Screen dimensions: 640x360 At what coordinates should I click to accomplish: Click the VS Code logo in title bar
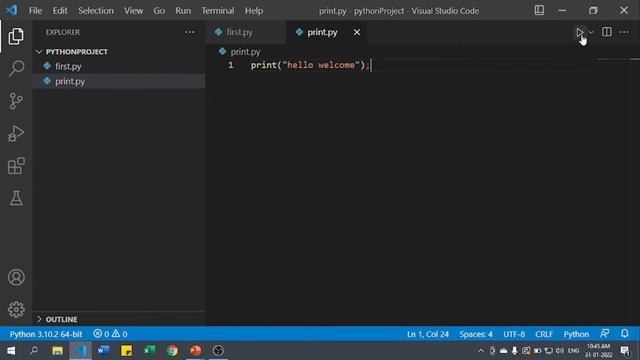click(x=12, y=10)
